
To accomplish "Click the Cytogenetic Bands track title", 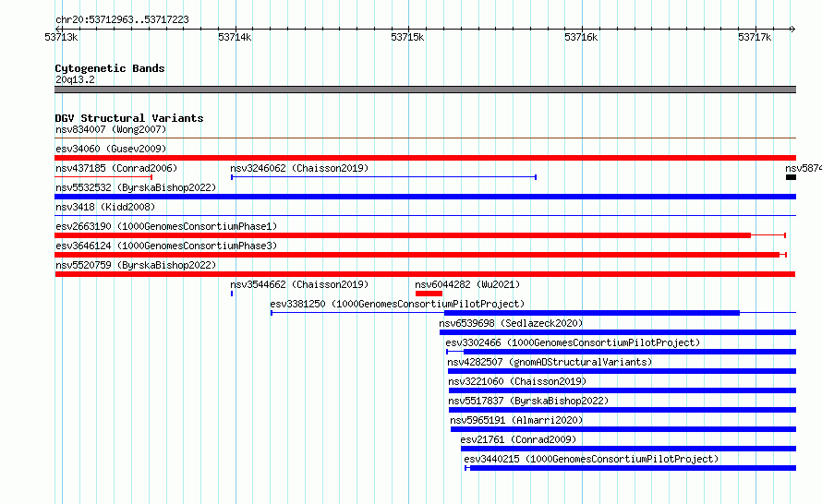I will coord(110,68).
